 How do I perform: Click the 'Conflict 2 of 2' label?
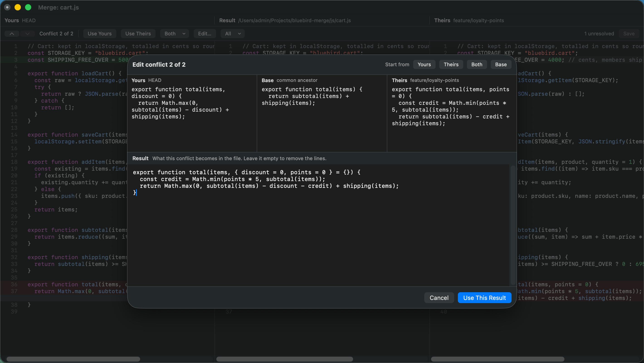(56, 34)
